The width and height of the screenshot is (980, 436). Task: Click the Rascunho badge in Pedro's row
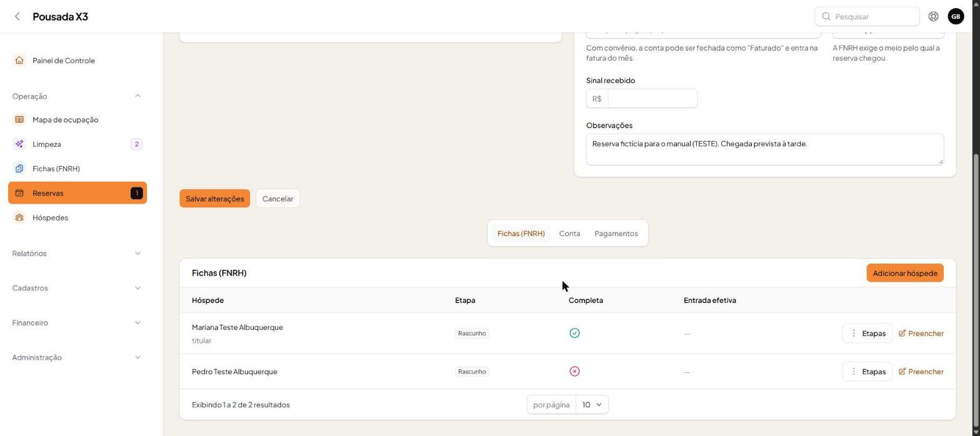(472, 372)
